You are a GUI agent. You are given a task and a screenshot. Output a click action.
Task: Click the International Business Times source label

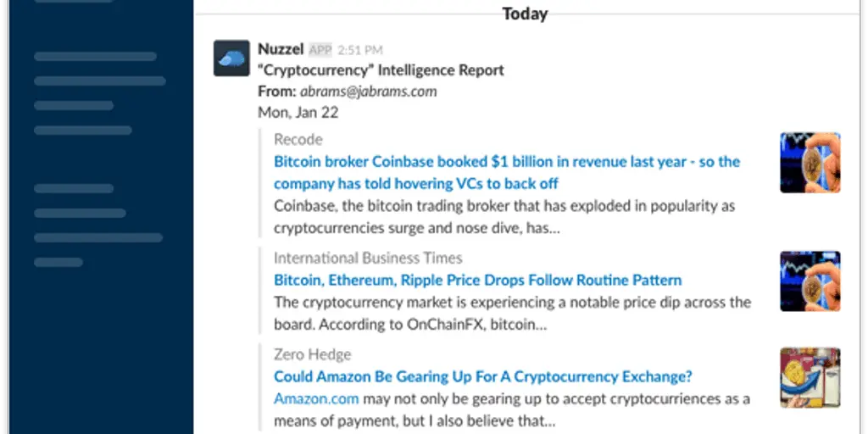click(x=368, y=258)
